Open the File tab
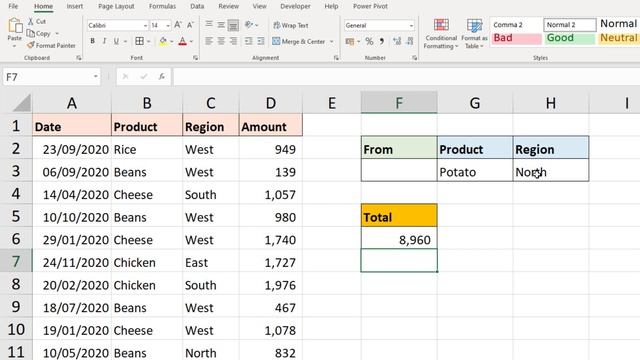 (x=13, y=6)
